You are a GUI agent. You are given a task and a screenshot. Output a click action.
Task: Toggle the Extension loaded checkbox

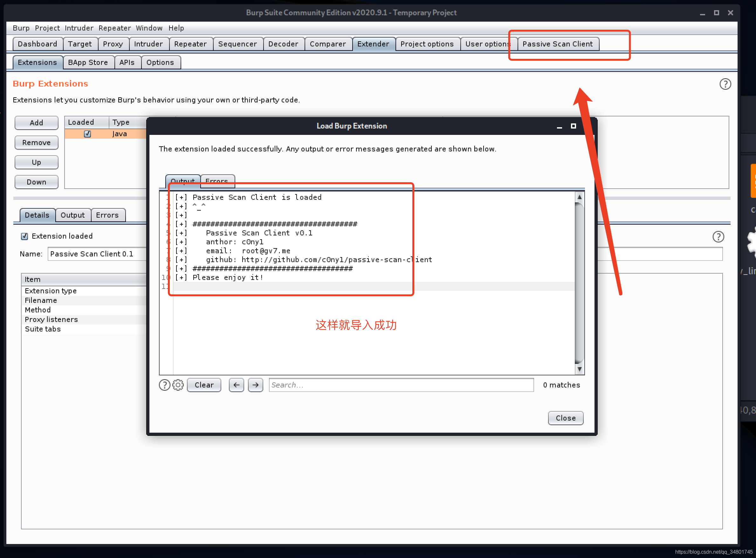(24, 236)
